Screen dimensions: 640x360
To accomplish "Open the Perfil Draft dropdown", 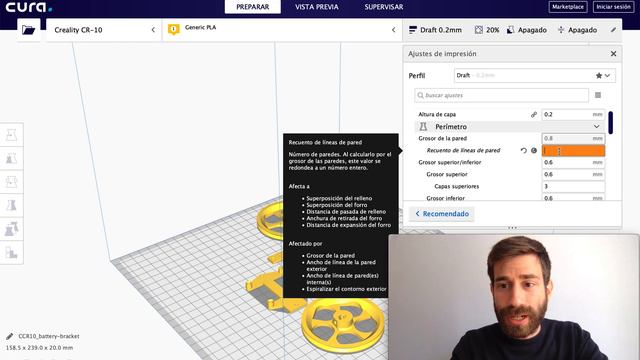I will click(535, 76).
